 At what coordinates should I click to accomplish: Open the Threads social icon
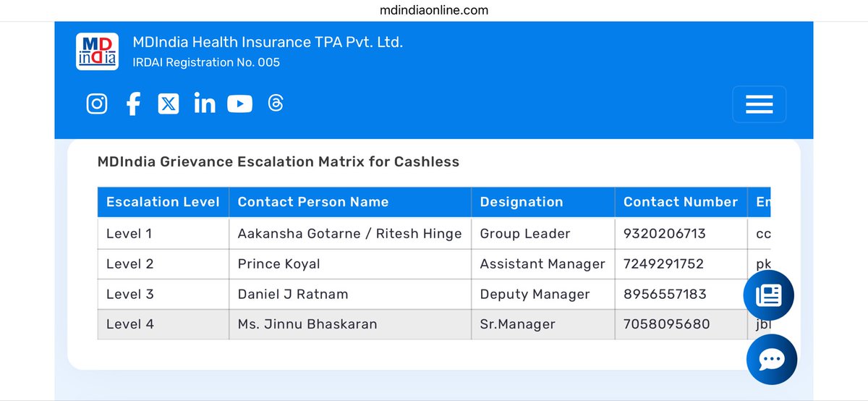point(275,104)
